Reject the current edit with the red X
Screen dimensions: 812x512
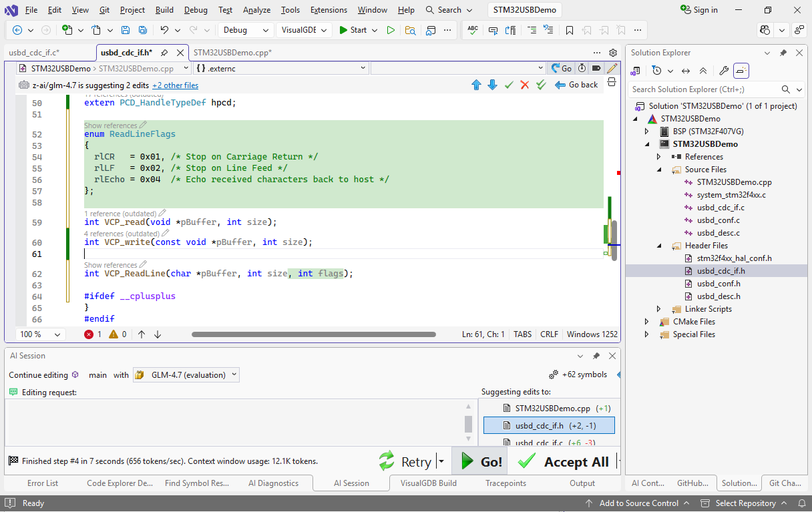(x=525, y=85)
